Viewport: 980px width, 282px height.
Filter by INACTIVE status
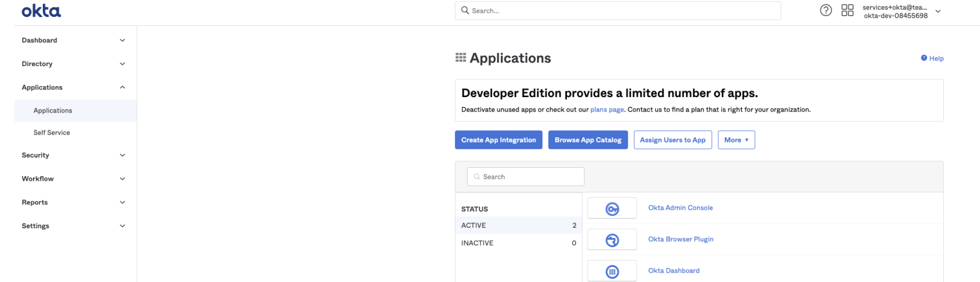pos(518,243)
